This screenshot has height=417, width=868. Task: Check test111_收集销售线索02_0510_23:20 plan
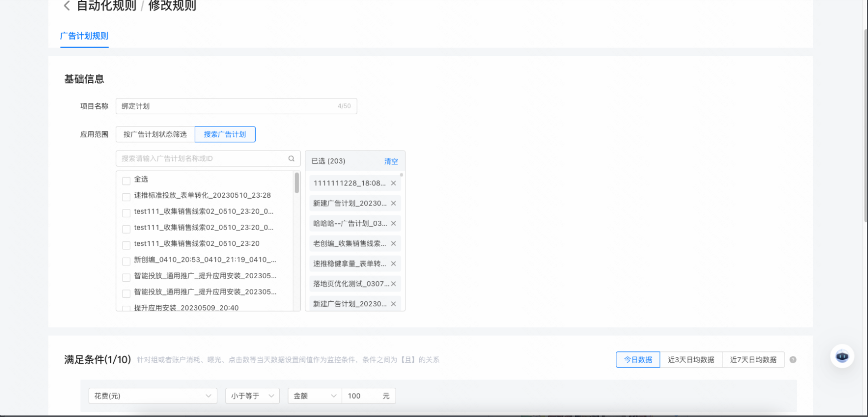pos(126,245)
